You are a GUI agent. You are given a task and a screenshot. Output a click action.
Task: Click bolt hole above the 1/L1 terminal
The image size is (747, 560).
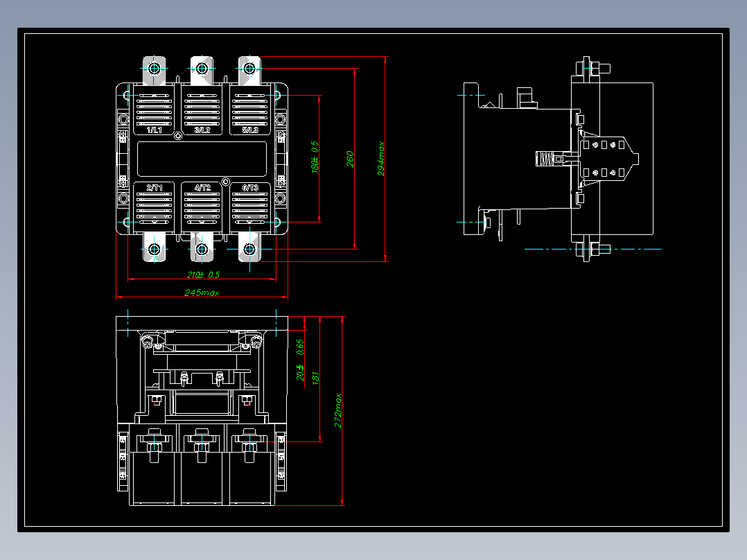(154, 69)
